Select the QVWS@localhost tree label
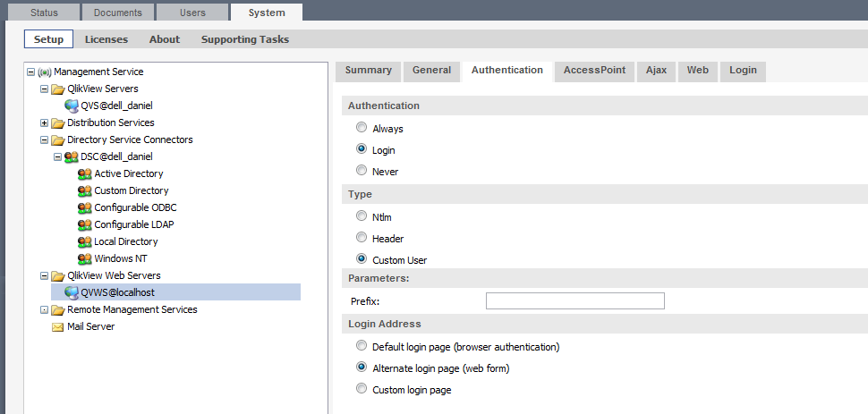868x414 pixels. pos(117,292)
